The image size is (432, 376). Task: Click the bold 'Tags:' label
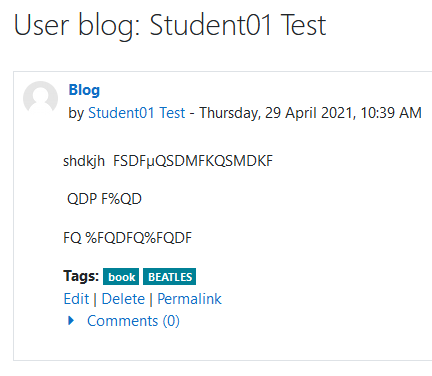(81, 276)
